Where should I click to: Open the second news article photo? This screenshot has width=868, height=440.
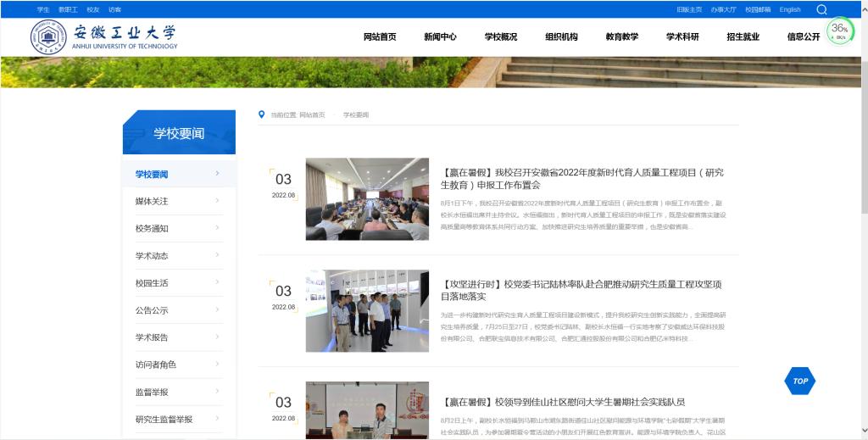(367, 311)
